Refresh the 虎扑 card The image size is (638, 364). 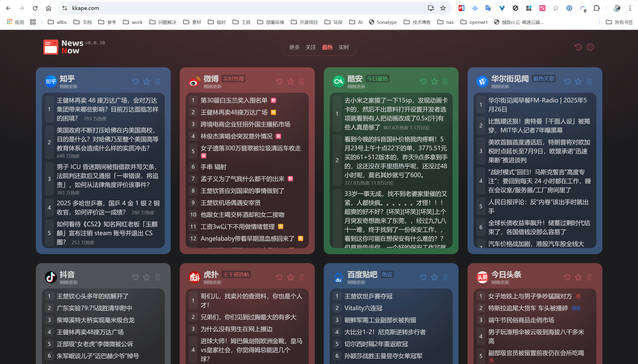point(279,277)
